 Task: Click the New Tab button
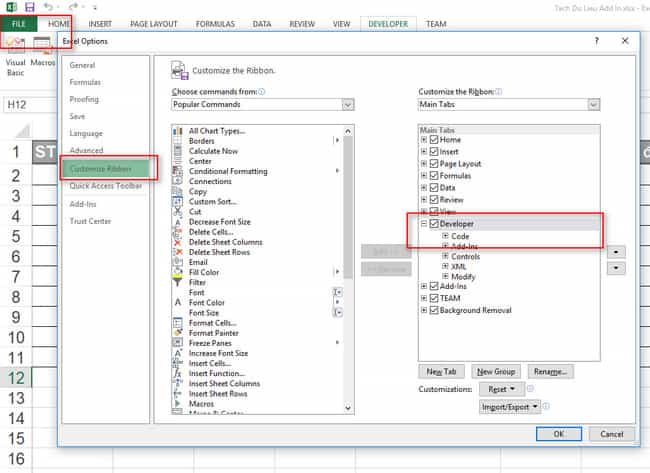pos(441,371)
